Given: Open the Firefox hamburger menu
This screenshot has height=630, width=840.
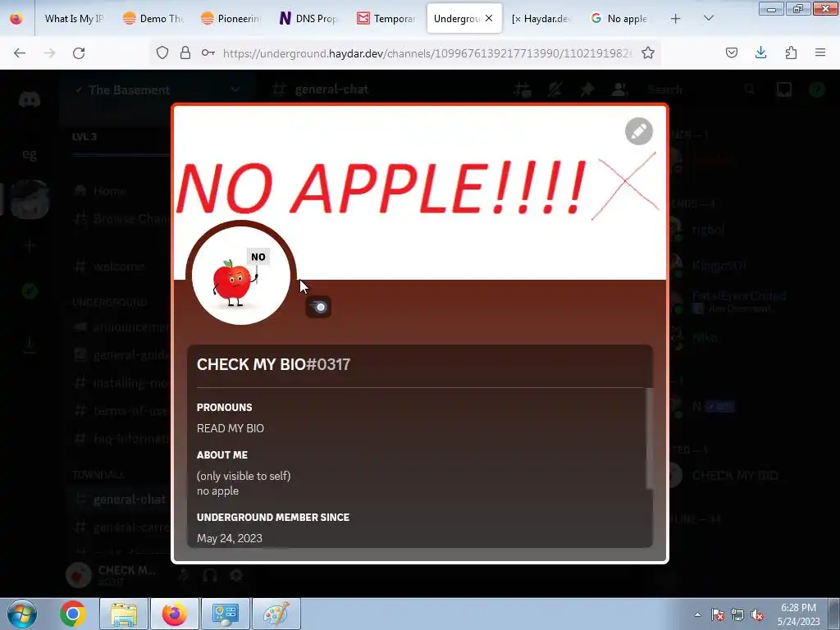Looking at the screenshot, I should point(820,52).
